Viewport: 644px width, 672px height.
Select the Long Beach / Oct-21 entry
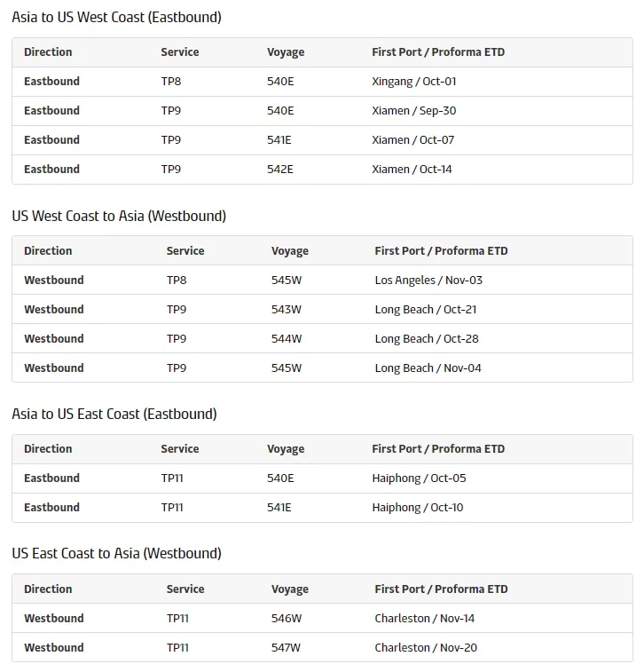426,310
